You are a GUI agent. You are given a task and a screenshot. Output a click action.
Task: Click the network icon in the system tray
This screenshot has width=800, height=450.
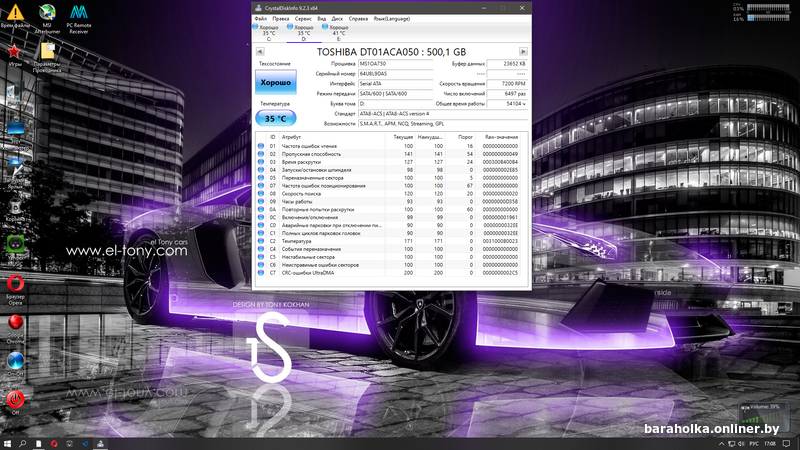pyautogui.click(x=732, y=443)
